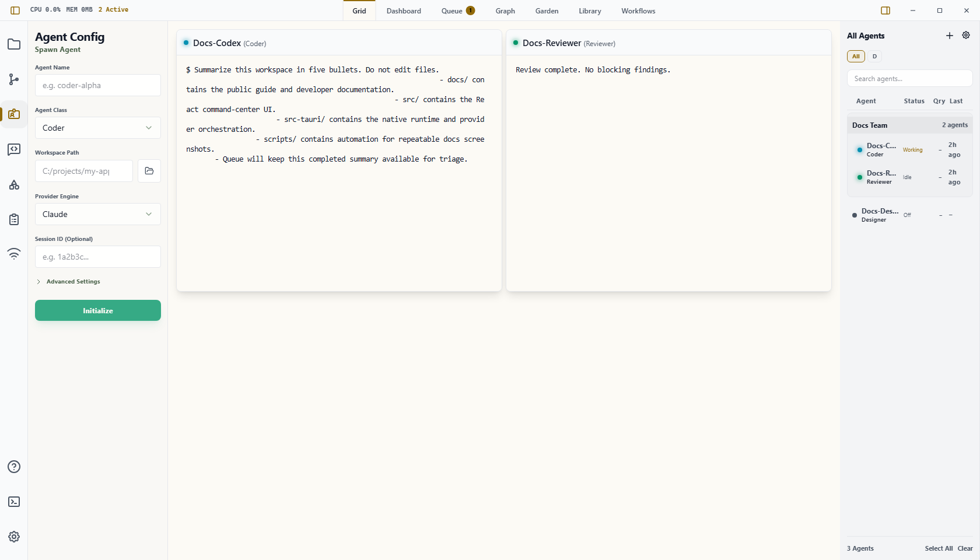
Task: Click the Initialize button
Action: click(x=98, y=310)
